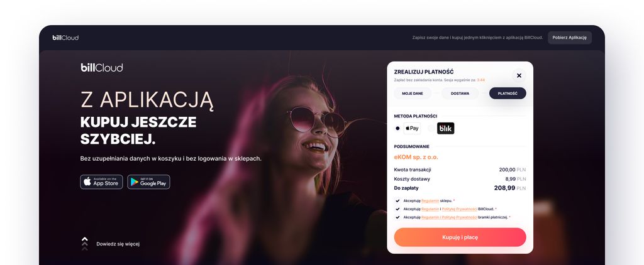Open the Dowiedz się więcej link
This screenshot has width=644, height=265.
pyautogui.click(x=118, y=244)
